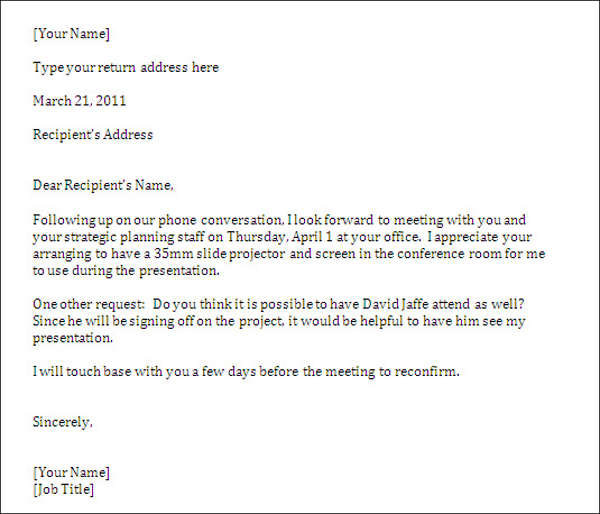Screen dimensions: 600x514
Task: Click 'Type your return address here' line
Action: pyautogui.click(x=125, y=67)
